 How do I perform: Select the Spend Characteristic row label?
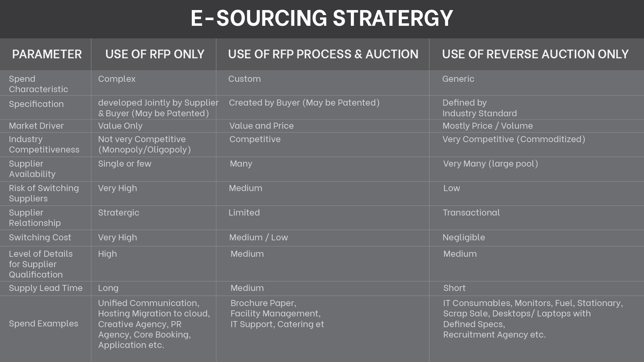[x=39, y=84]
